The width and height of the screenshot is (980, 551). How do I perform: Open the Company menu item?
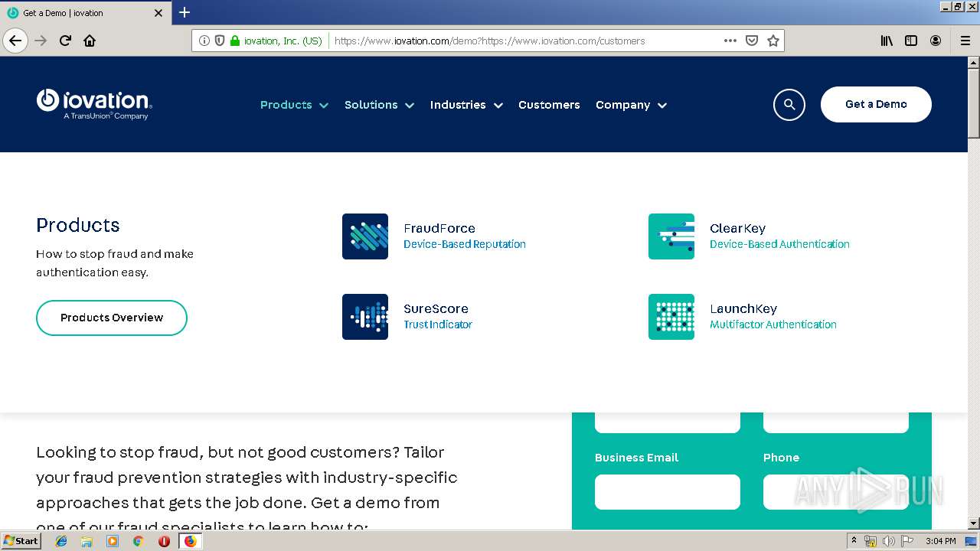pyautogui.click(x=623, y=105)
